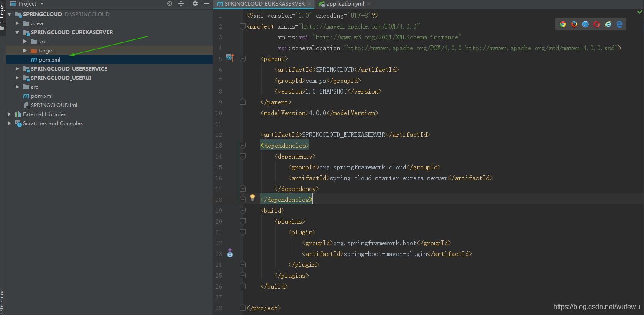Click the orange target folder icon
This screenshot has width=644, height=315.
[x=34, y=51]
